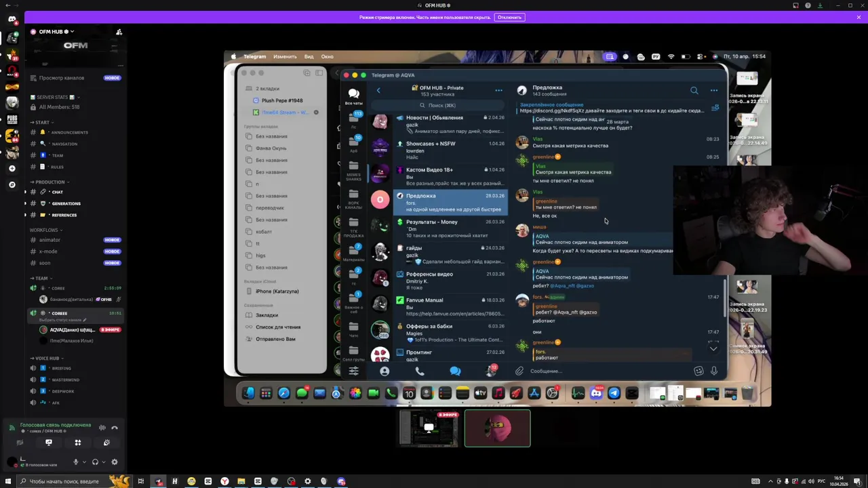This screenshot has height=488, width=868.
Task: Click Отключить on streamer mode banner
Action: click(509, 17)
